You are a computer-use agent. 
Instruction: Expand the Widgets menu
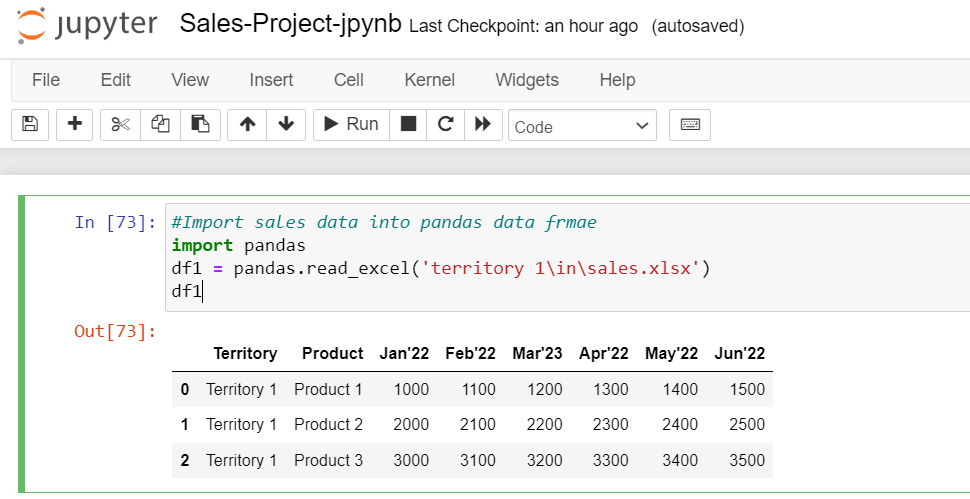coord(527,80)
